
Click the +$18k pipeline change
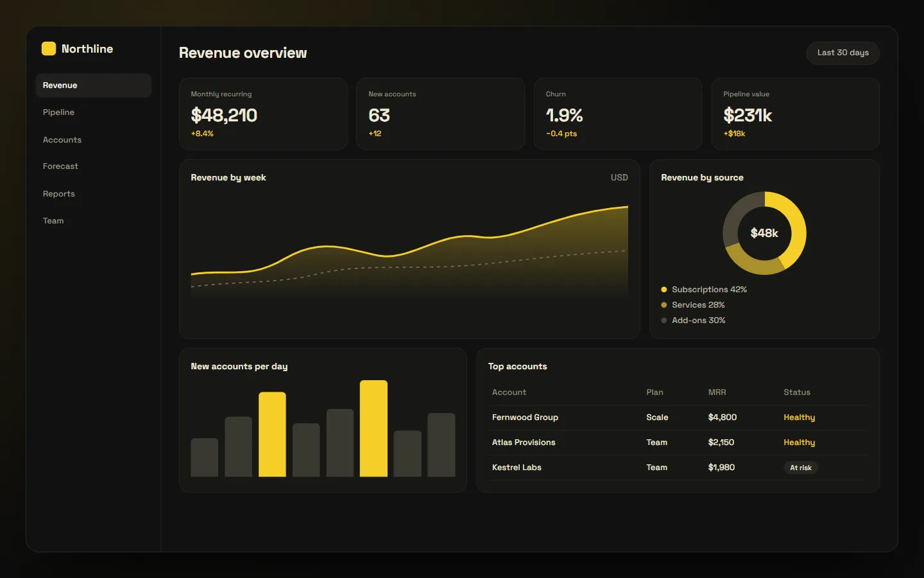734,134
